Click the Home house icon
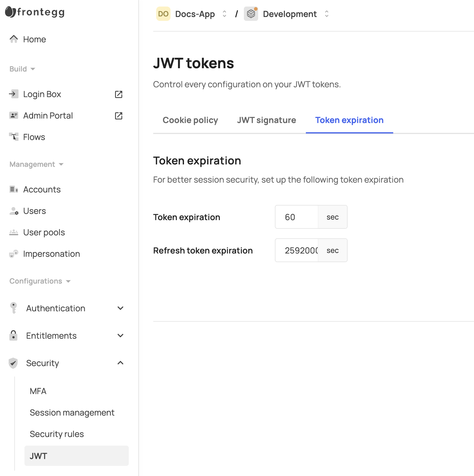The image size is (474, 476). click(14, 39)
